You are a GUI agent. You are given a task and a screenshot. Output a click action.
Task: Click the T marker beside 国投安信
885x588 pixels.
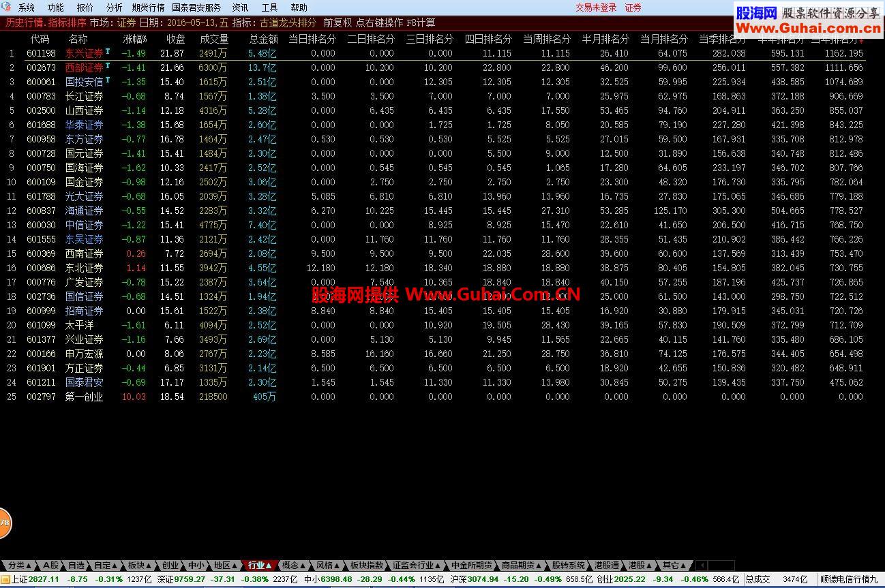coord(108,80)
